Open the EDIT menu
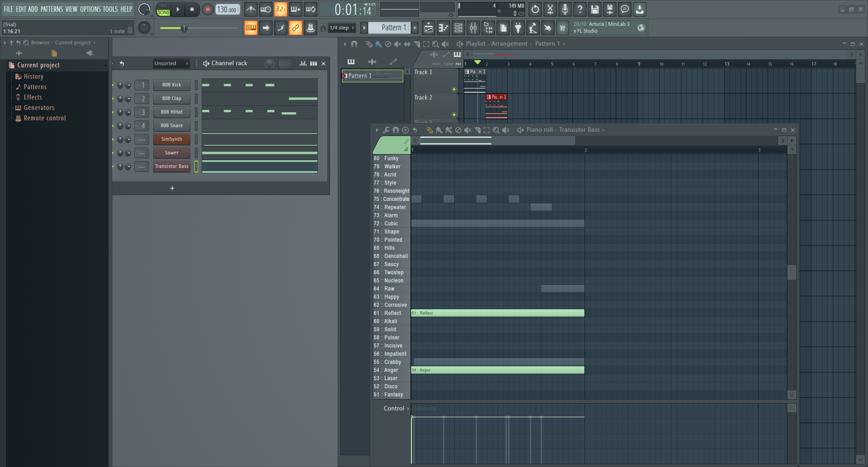Viewport: 868px width, 467px height. tap(21, 9)
